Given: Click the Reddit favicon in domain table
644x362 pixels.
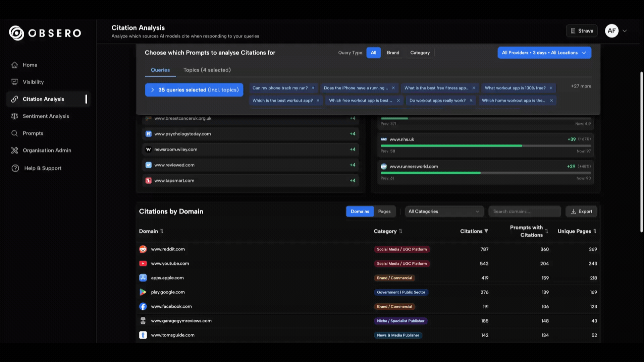Looking at the screenshot, I should point(143,249).
